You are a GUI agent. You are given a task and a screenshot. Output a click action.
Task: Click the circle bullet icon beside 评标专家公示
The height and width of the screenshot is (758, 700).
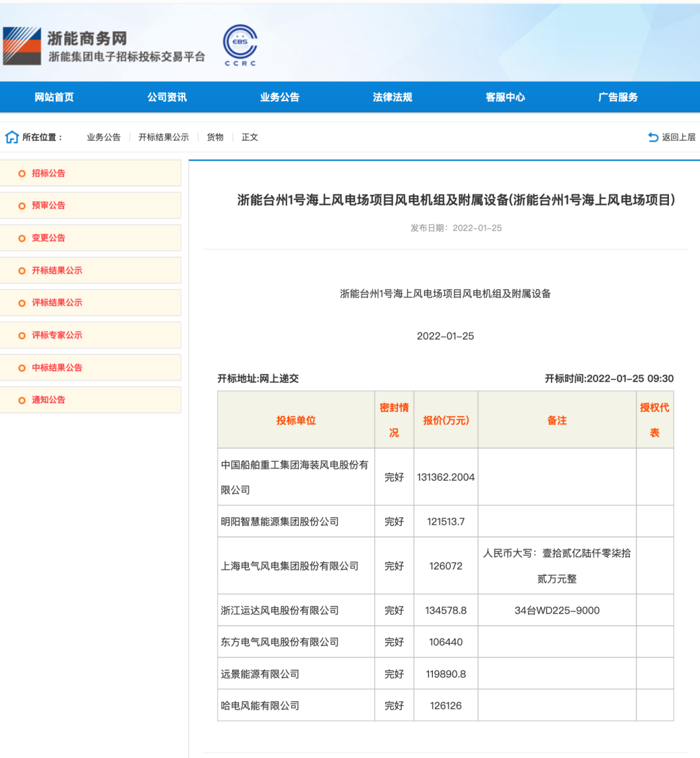click(x=22, y=336)
